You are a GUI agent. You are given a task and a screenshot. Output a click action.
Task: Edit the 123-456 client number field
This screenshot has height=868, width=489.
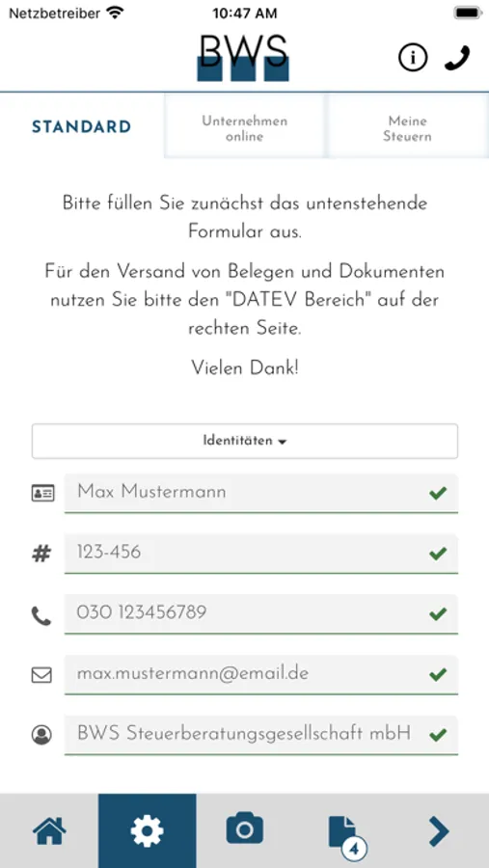click(x=260, y=553)
